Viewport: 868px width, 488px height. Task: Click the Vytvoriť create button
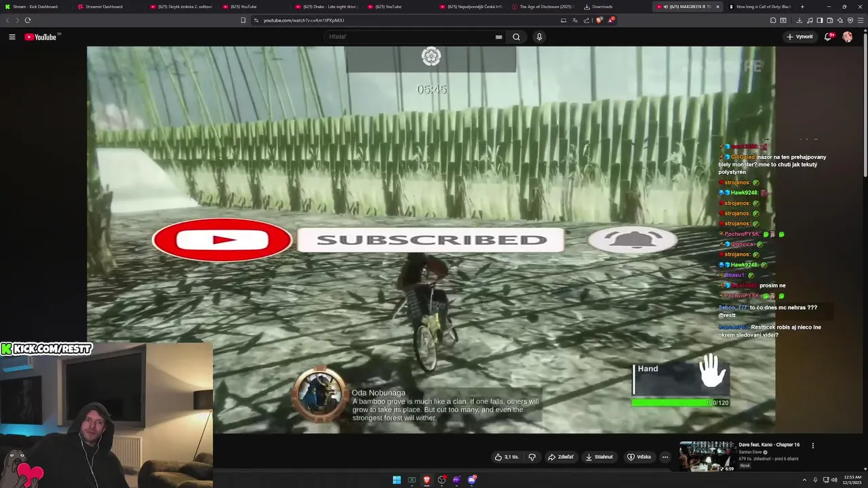pos(800,37)
